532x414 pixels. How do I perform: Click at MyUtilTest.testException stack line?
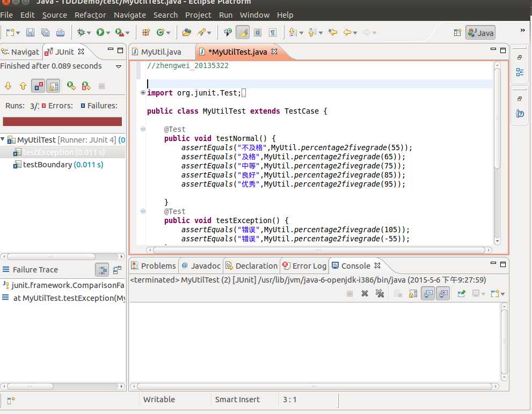(x=64, y=298)
